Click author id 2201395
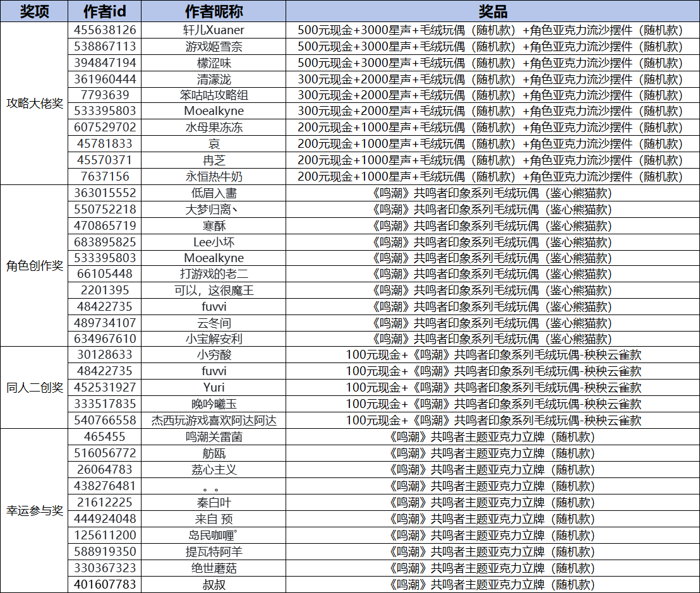 click(105, 290)
